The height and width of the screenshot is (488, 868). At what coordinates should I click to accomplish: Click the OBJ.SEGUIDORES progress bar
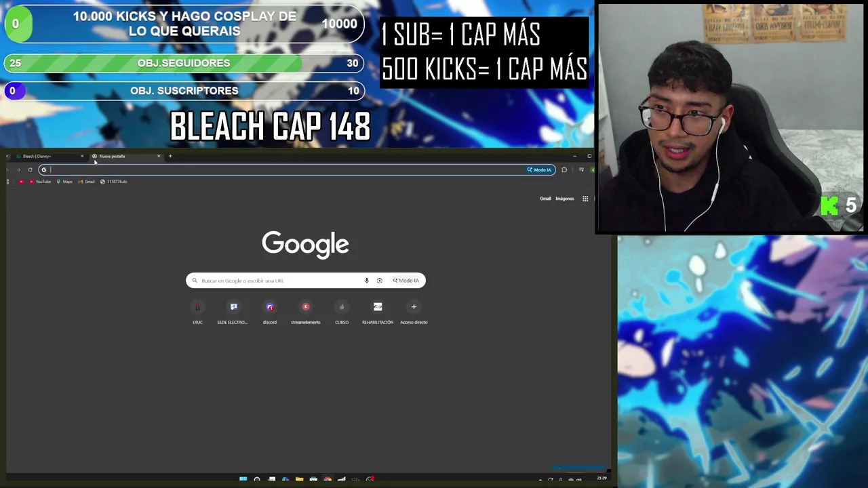pos(184,63)
